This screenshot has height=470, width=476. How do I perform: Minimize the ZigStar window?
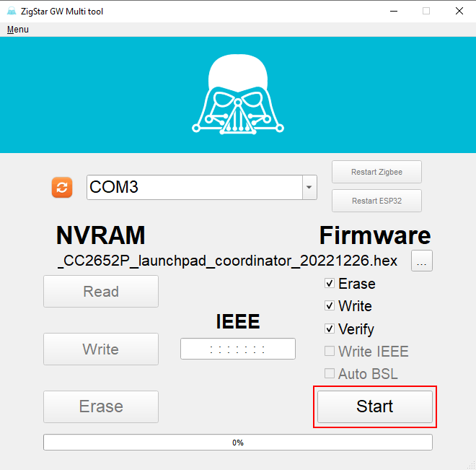[393, 12]
